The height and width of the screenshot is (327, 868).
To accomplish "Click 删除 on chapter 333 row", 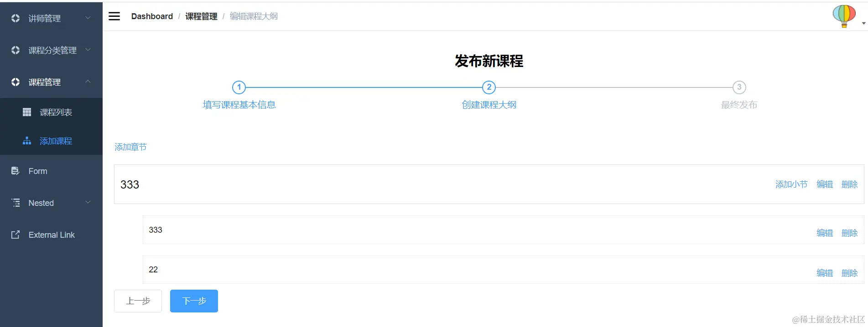I will tap(849, 184).
